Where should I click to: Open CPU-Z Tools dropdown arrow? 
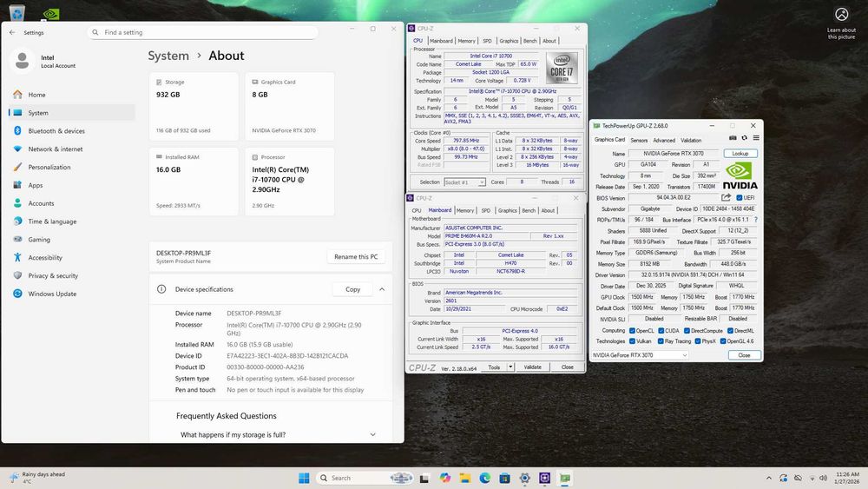click(x=510, y=367)
